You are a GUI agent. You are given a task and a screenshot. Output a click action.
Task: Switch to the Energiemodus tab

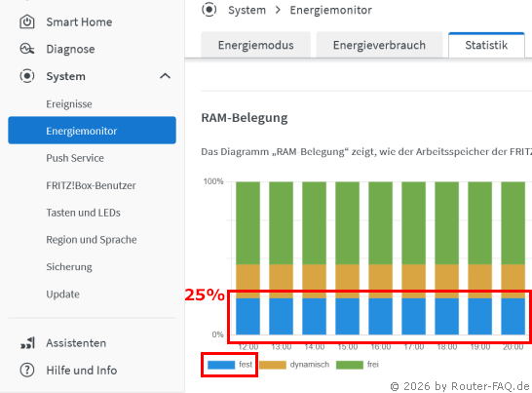point(256,45)
